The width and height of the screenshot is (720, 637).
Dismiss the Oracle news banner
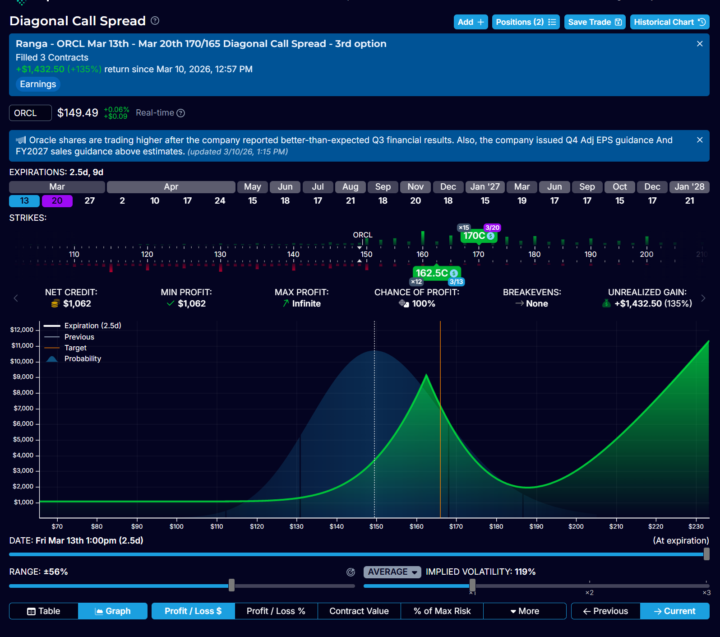[699, 140]
